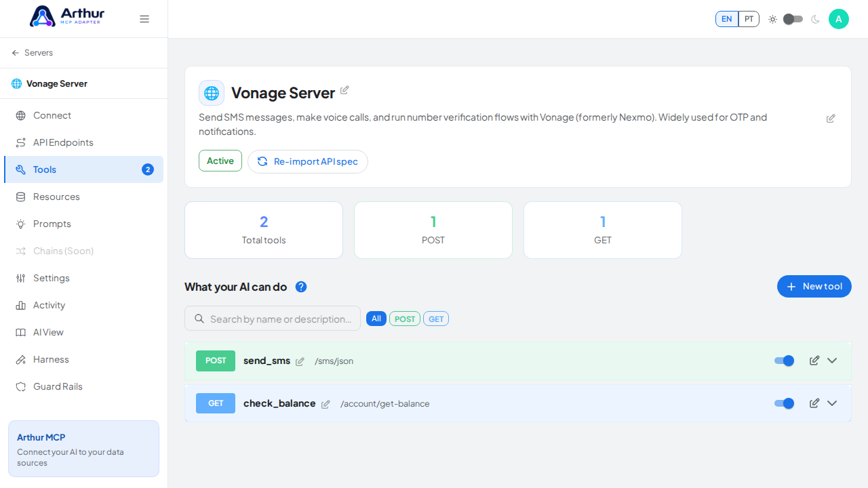Click the POST method badge on send_sms
The width and height of the screenshot is (868, 488).
tap(216, 361)
